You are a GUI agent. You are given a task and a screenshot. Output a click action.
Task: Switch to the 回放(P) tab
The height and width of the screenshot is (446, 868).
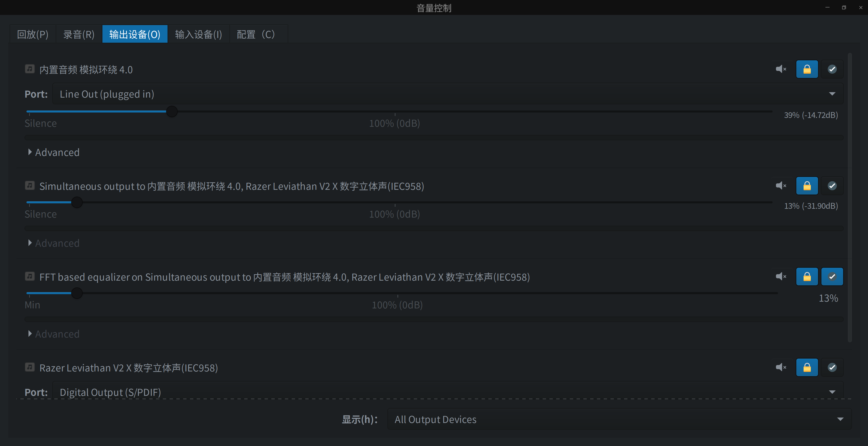tap(32, 34)
